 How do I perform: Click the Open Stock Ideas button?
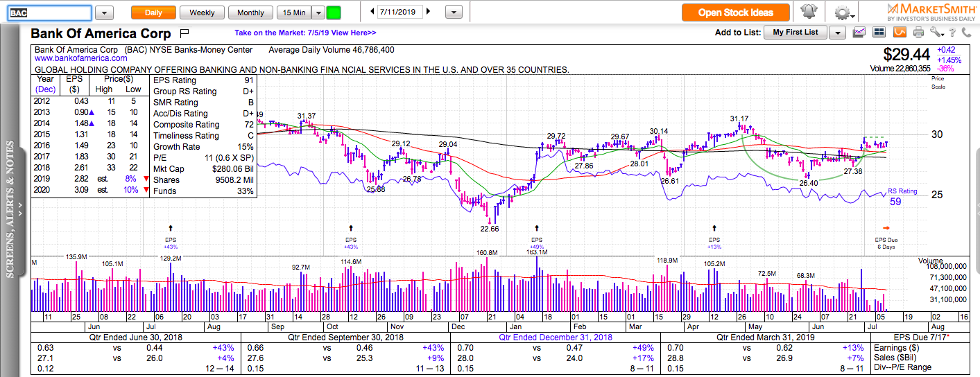[737, 12]
